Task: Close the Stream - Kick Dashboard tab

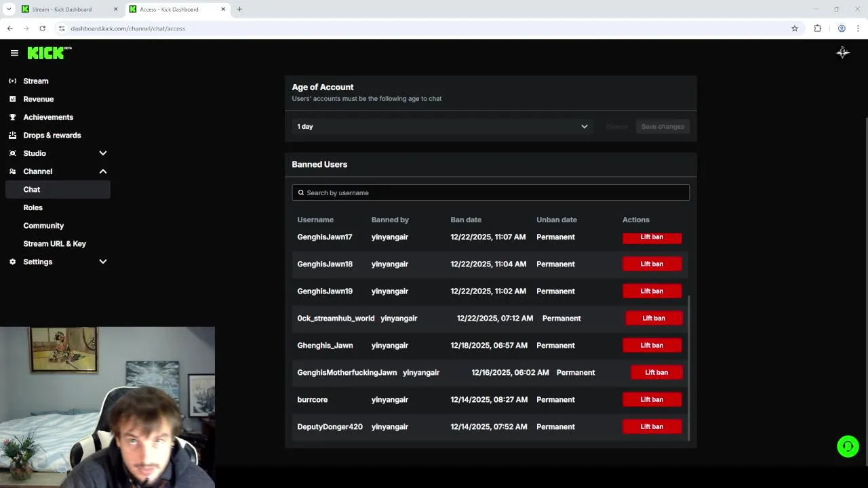Action: click(x=115, y=9)
